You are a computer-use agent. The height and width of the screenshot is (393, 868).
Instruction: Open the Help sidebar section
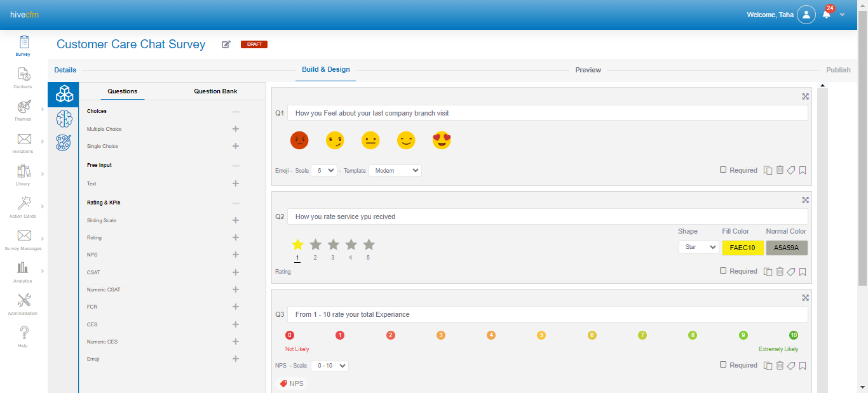pyautogui.click(x=23, y=337)
